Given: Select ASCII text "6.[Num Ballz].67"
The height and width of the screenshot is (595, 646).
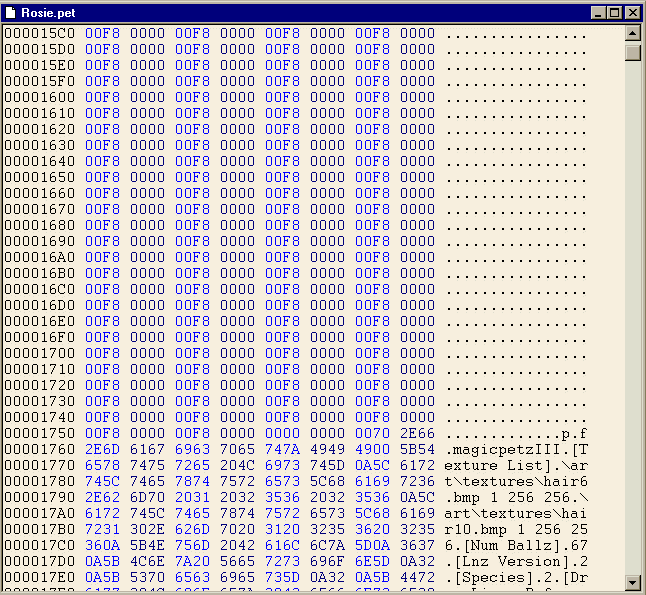Looking at the screenshot, I should tap(516, 545).
